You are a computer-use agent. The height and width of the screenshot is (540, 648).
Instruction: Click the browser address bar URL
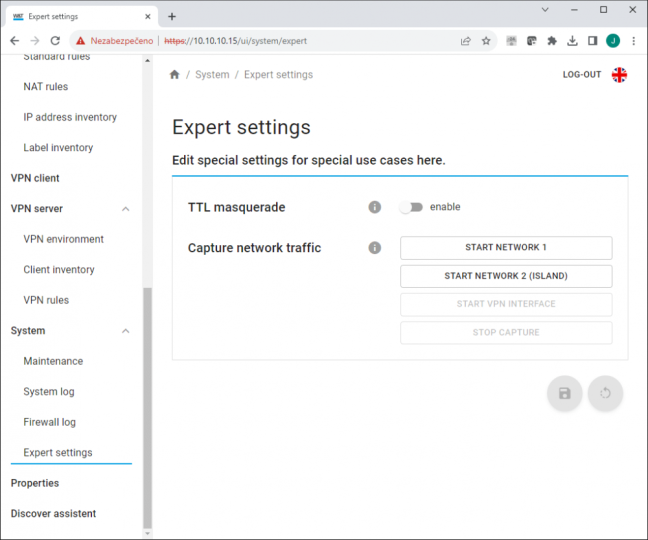236,41
